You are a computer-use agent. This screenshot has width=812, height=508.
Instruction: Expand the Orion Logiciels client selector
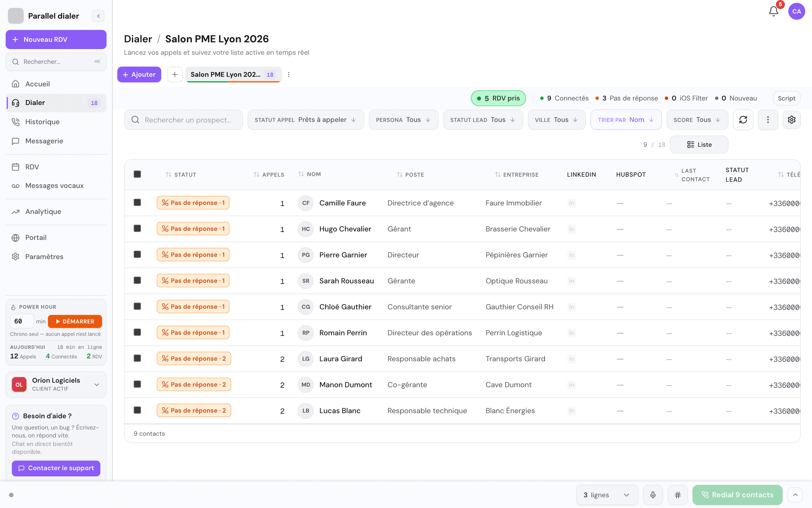pos(56,384)
